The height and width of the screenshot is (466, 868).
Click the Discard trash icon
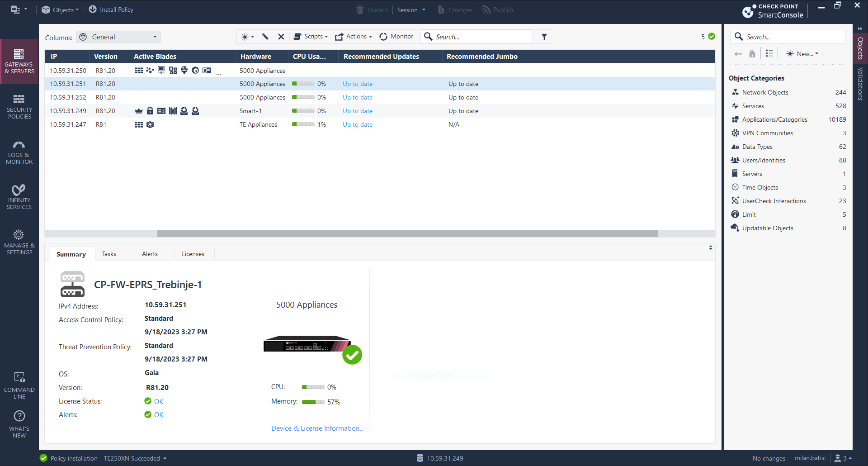coord(360,10)
